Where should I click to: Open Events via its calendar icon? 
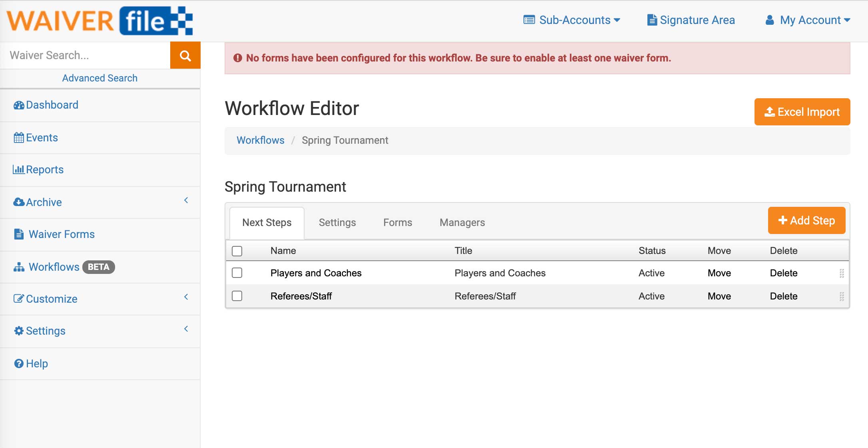click(x=18, y=137)
